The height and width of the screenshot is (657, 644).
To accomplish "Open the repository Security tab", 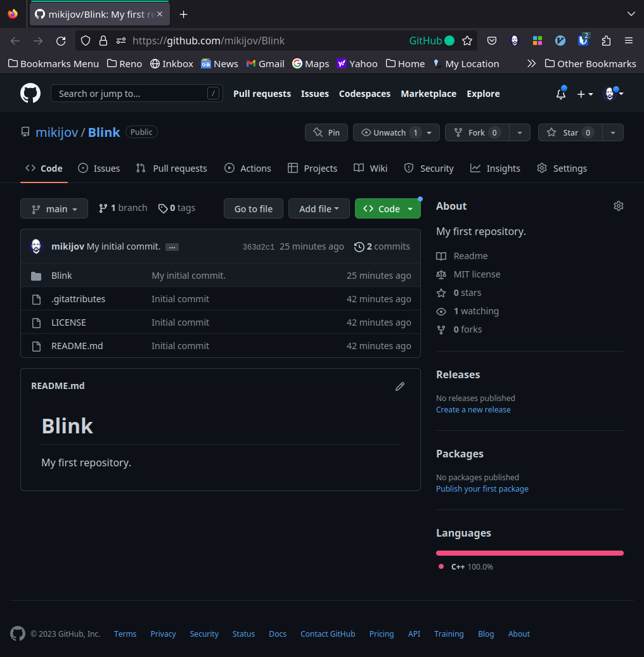I will (429, 169).
